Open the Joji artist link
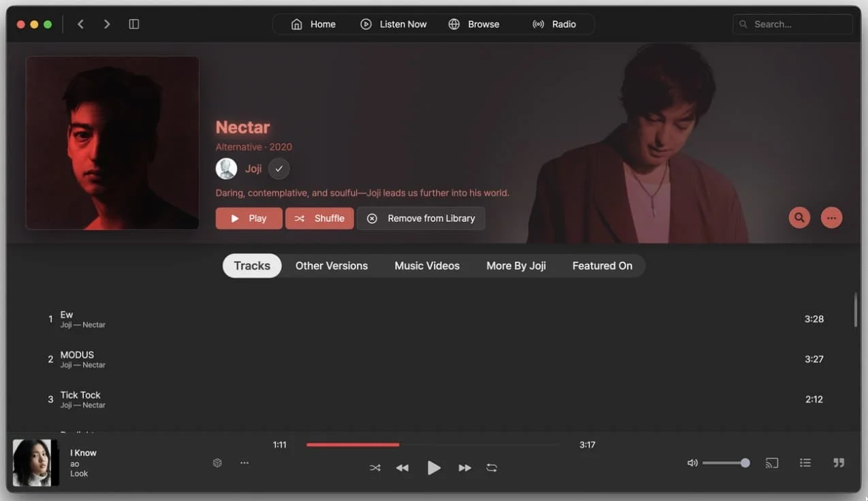Image resolution: width=868 pixels, height=501 pixels. [253, 169]
